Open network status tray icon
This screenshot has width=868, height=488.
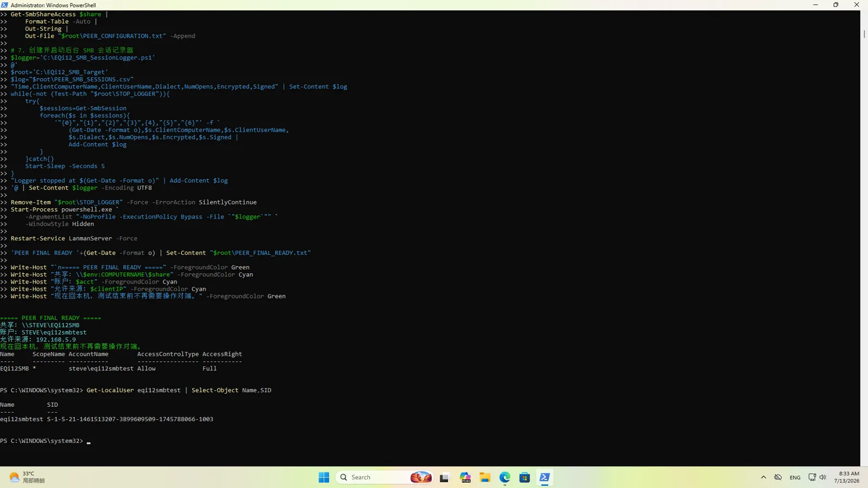(812, 477)
